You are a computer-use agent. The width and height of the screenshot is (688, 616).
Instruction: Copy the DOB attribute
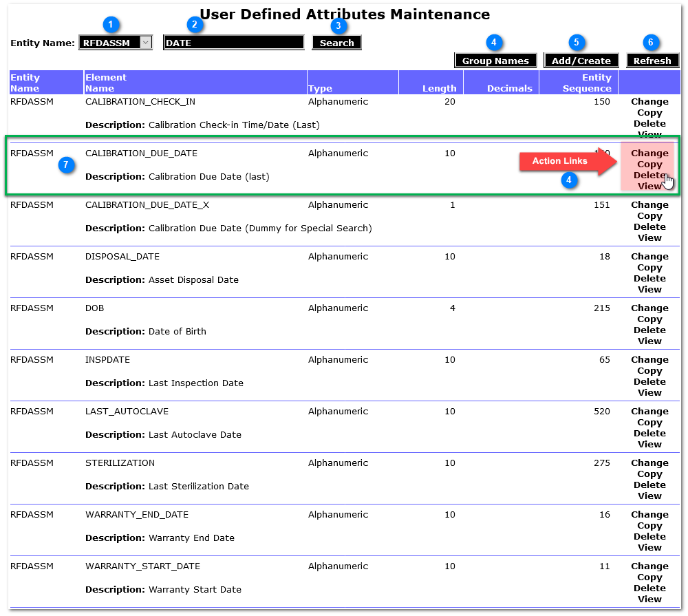coord(649,319)
